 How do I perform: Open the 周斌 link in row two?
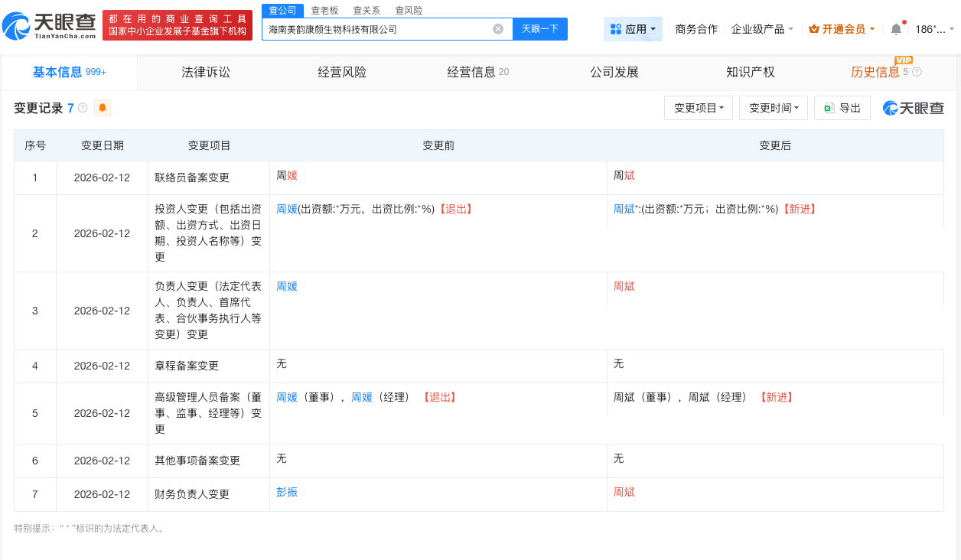pyautogui.click(x=623, y=208)
